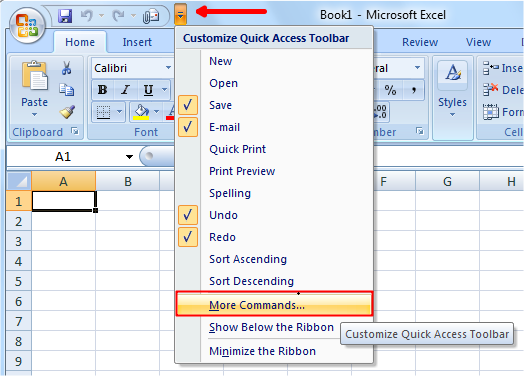The image size is (524, 376).
Task: Select column B header
Action: pos(128,181)
